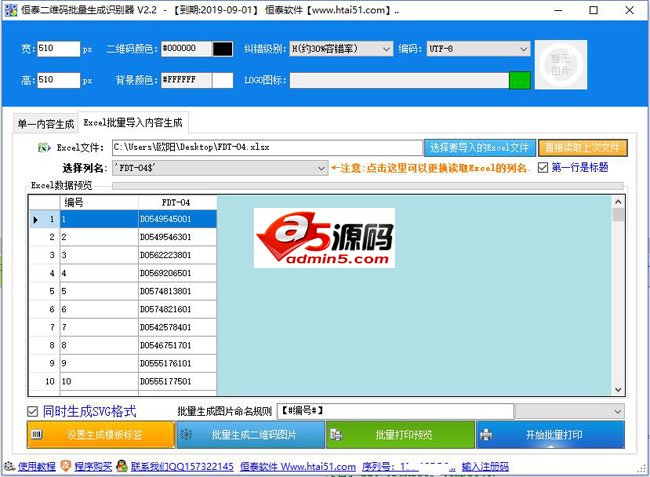Click row header number 5
650x477 pixels.
pyautogui.click(x=45, y=291)
